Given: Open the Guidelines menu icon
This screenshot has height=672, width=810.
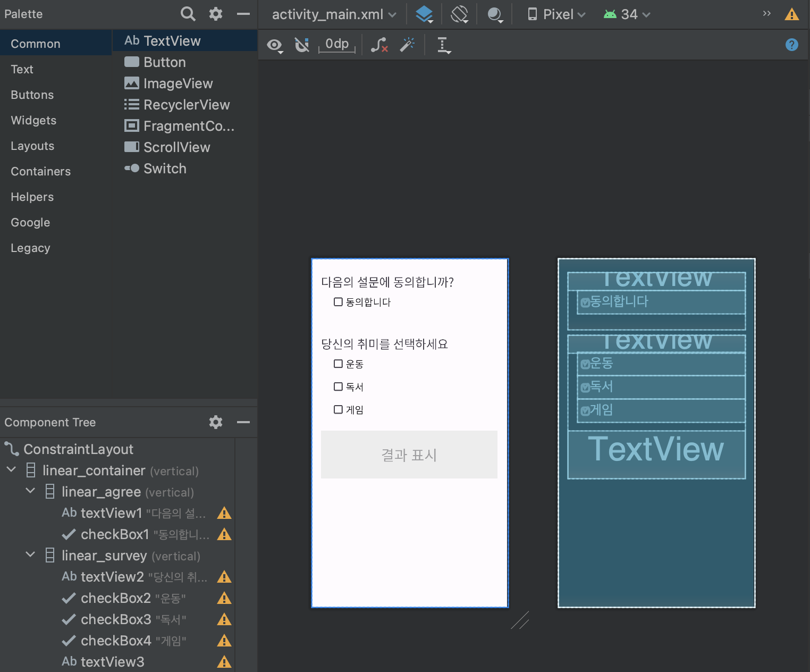Looking at the screenshot, I should pyautogui.click(x=444, y=45).
